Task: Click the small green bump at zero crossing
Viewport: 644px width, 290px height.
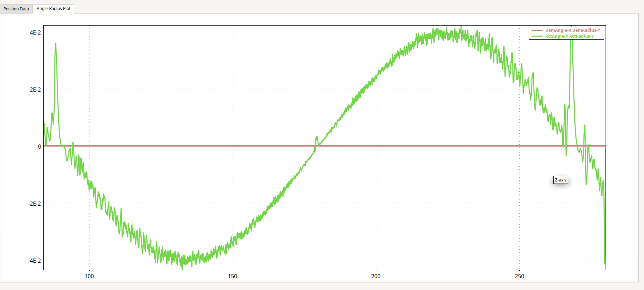Action: click(x=316, y=138)
